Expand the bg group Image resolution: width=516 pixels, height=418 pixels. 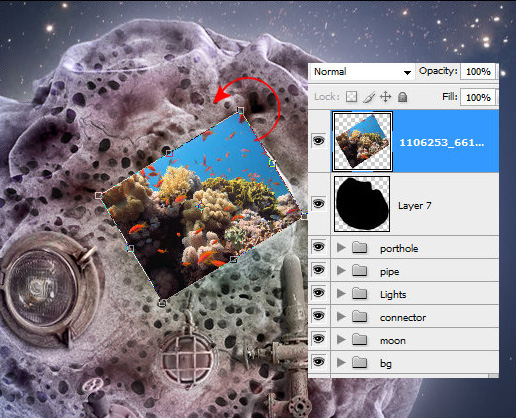[x=341, y=362]
